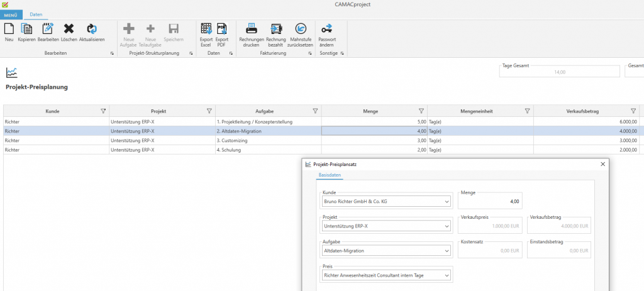Select row '3. Customizing'
This screenshot has width=644, height=291.
coord(321,140)
